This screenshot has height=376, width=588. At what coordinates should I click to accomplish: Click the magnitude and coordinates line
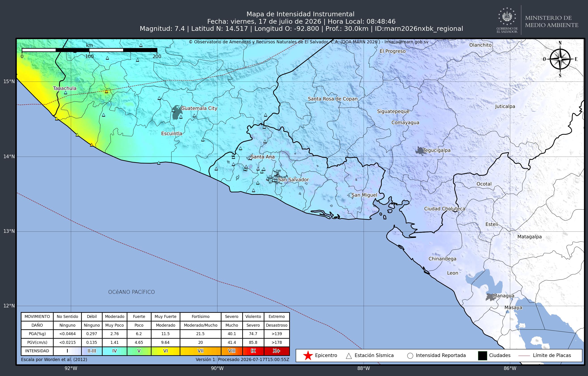[x=301, y=29]
